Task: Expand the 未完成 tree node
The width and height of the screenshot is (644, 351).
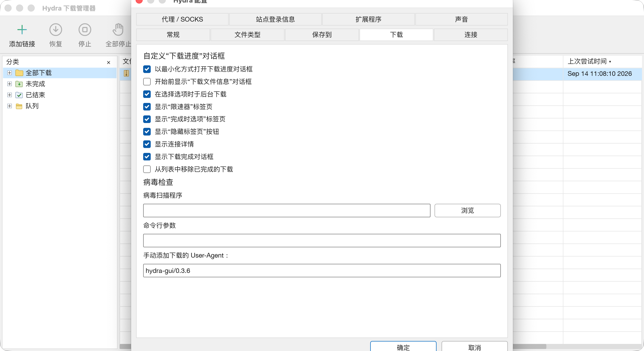Action: coord(10,84)
